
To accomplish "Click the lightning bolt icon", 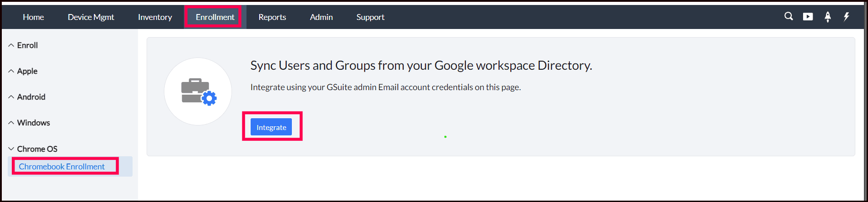I will (x=847, y=17).
